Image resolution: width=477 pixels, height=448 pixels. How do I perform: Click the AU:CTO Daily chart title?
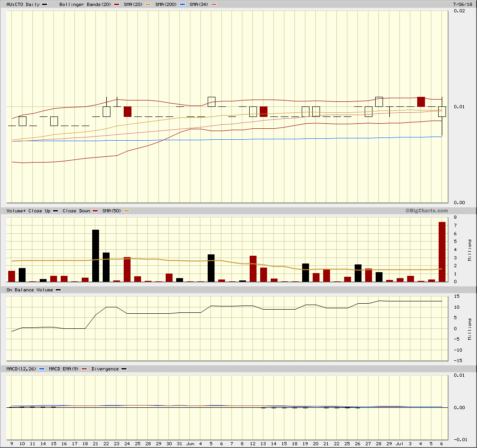23,5
